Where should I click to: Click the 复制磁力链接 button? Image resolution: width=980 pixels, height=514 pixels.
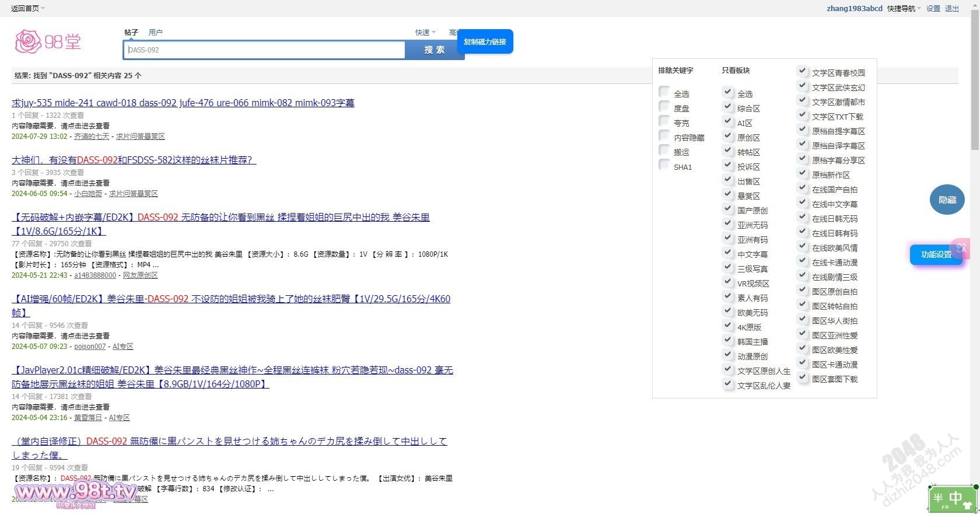[x=485, y=42]
